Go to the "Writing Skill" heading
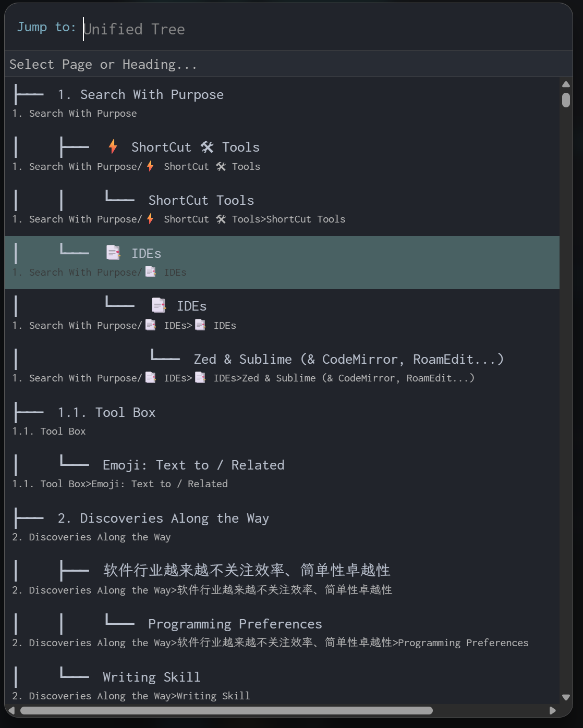583x728 pixels. [151, 677]
